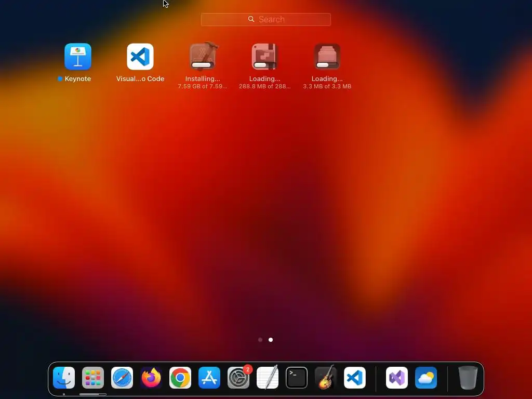Viewport: 532px width, 399px height.
Task: Open Safari from the Dock
Action: pos(122,378)
